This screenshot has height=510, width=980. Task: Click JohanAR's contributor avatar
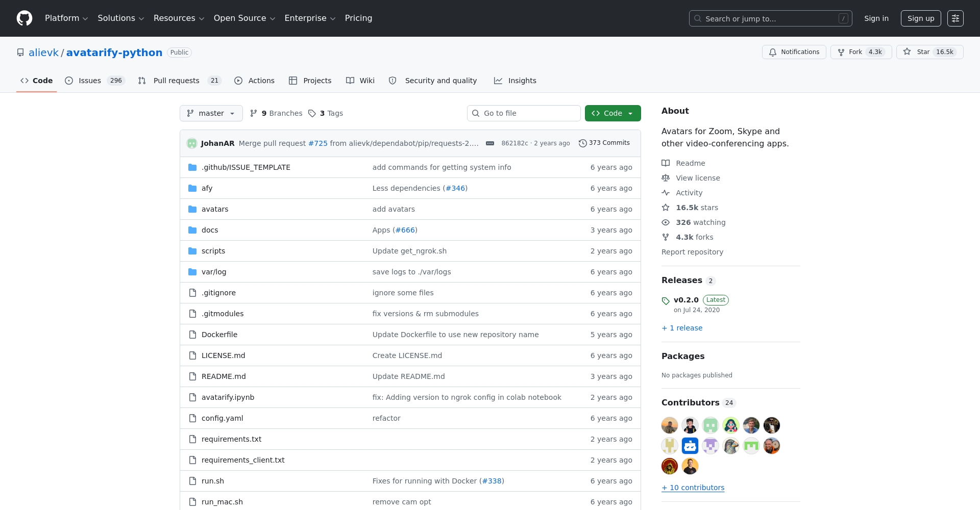tap(191, 143)
